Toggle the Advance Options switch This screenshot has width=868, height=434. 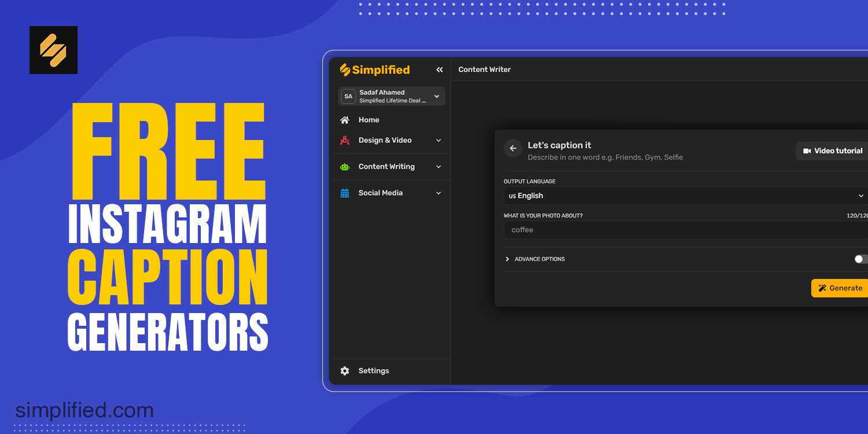tap(861, 259)
